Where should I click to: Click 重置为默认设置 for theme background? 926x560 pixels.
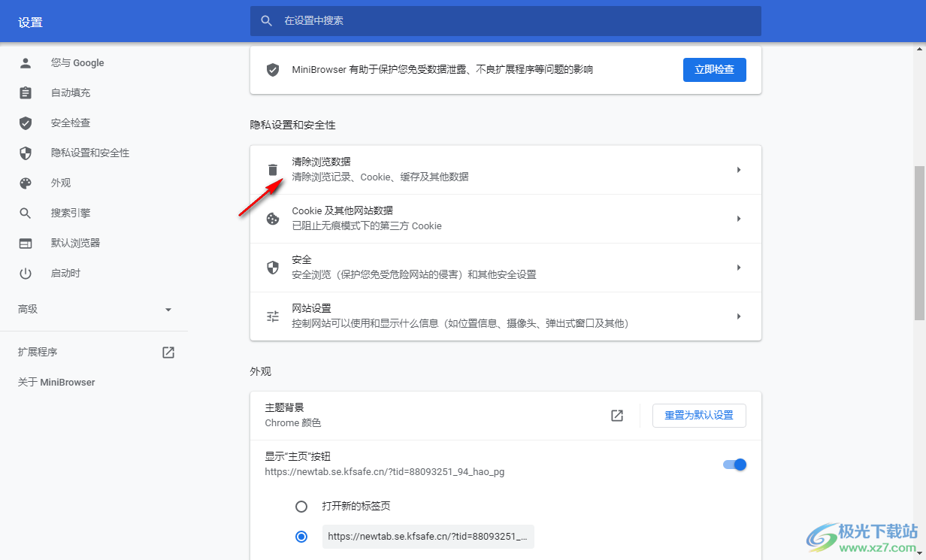point(698,415)
